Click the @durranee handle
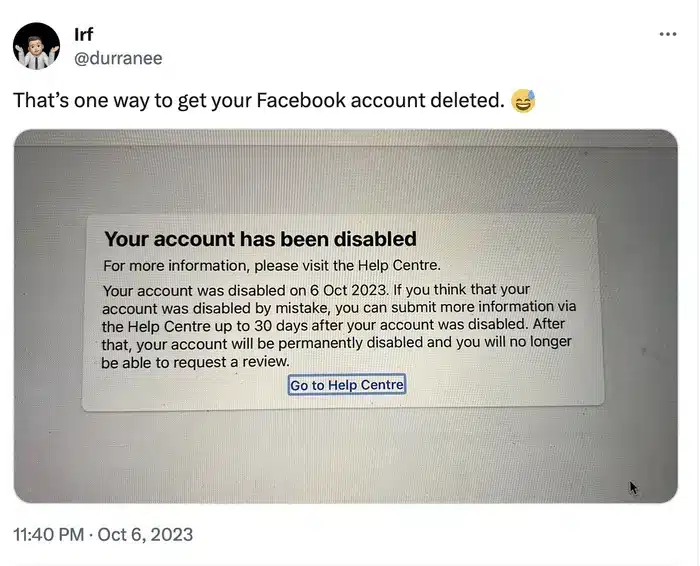This screenshot has width=700, height=566. click(118, 58)
